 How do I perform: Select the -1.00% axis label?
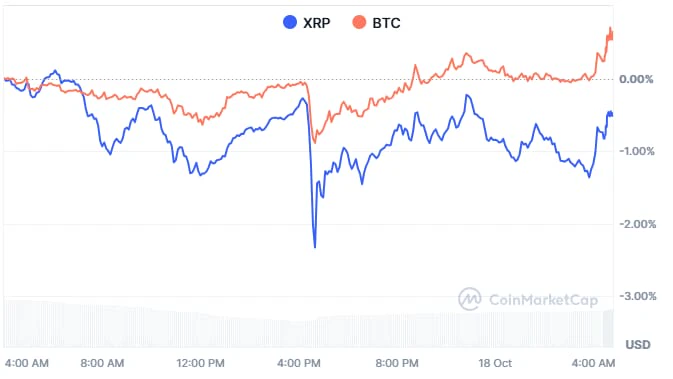(x=637, y=151)
